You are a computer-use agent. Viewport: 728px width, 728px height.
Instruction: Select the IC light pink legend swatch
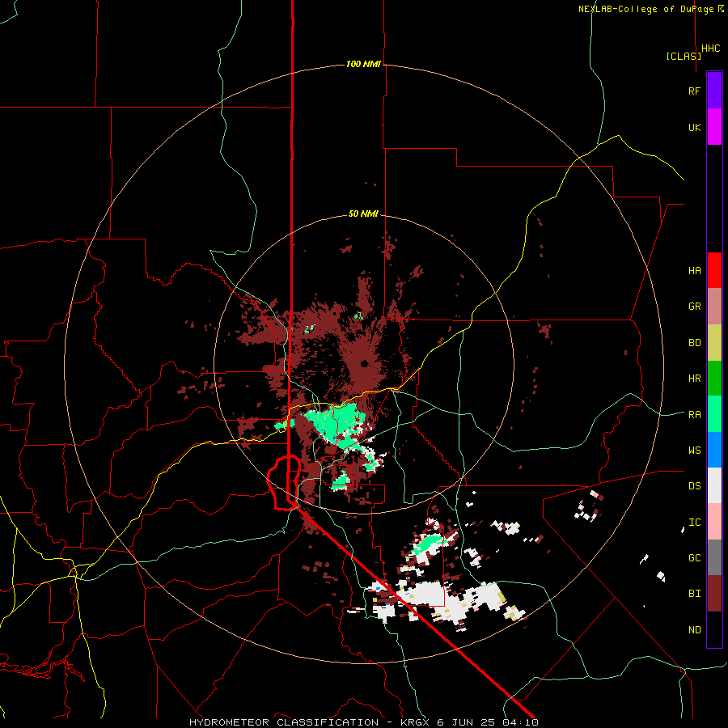pyautogui.click(x=714, y=522)
